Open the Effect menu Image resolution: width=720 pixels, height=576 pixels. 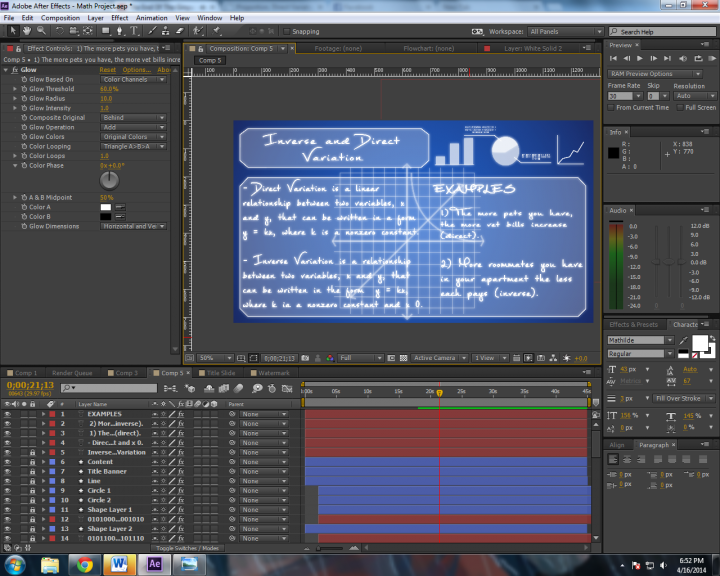(119, 18)
